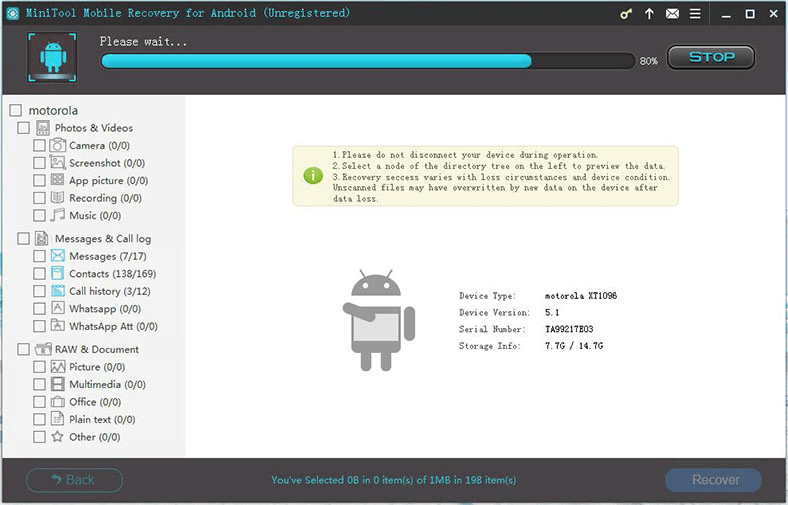Select Call history (3/12) row label
This screenshot has width=788, height=505.
tap(110, 291)
